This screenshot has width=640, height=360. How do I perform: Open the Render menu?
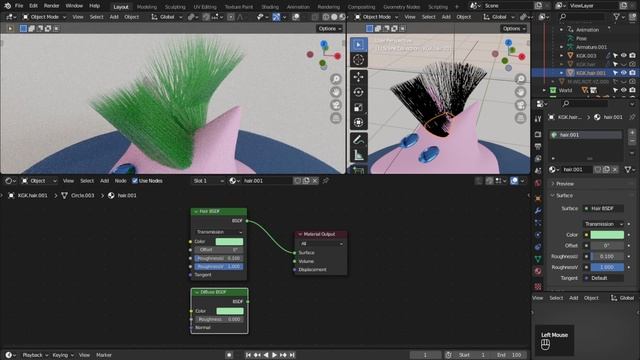click(51, 6)
